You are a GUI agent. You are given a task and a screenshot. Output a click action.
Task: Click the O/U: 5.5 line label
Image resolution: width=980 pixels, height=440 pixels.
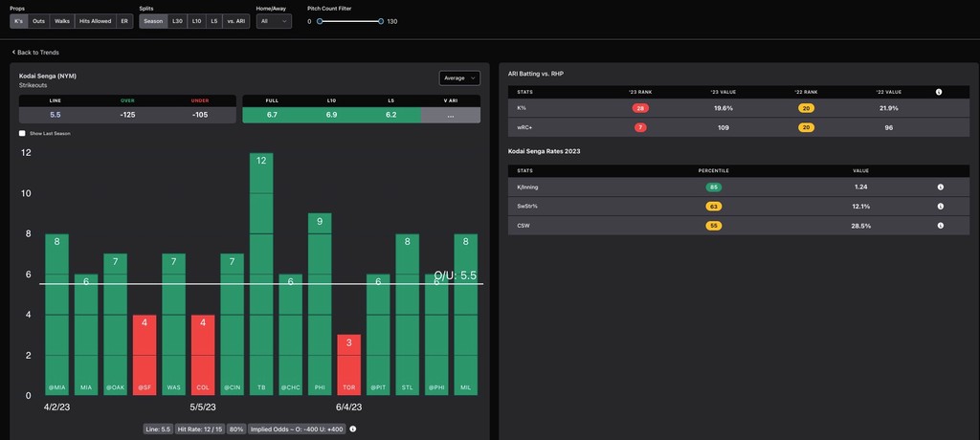pyautogui.click(x=456, y=275)
